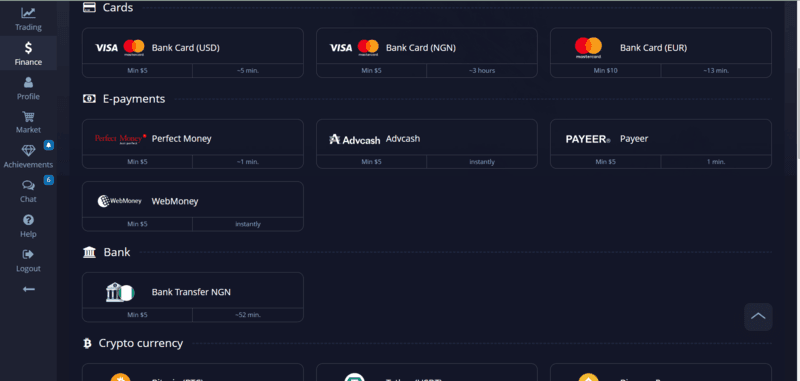The image size is (800, 381).
Task: Click the Visa logo on Bank Card (NGN)
Action: click(341, 47)
